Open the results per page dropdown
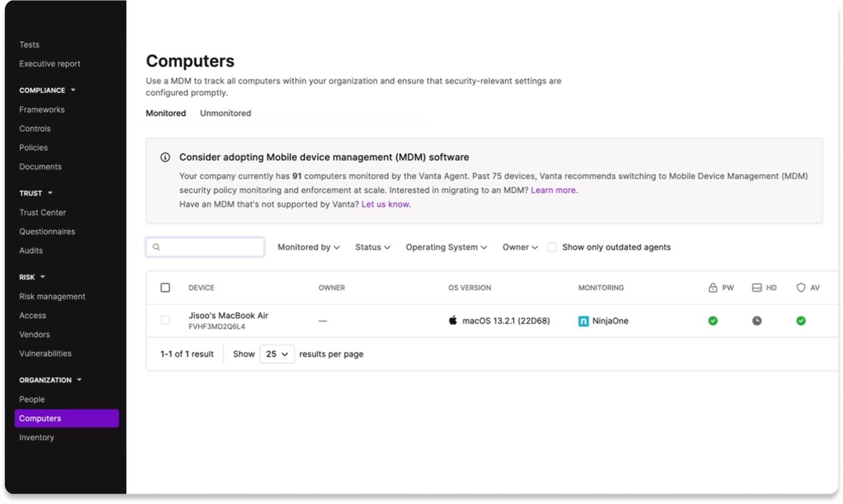This screenshot has width=843, height=504. point(277,354)
